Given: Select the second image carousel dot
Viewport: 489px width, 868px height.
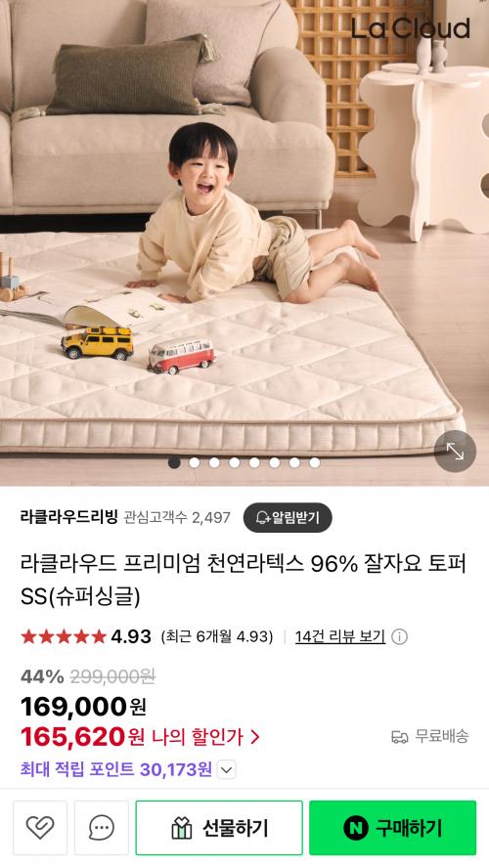Looking at the screenshot, I should (x=195, y=462).
